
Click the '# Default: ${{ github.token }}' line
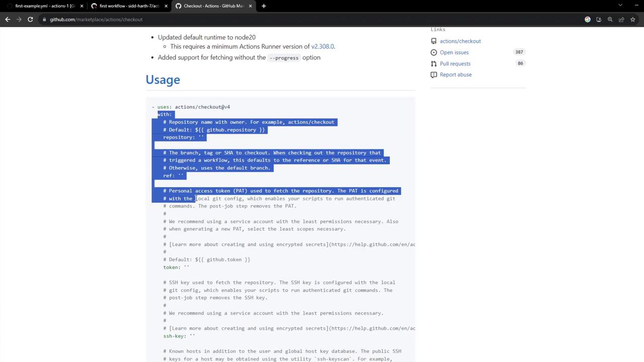pos(207,260)
